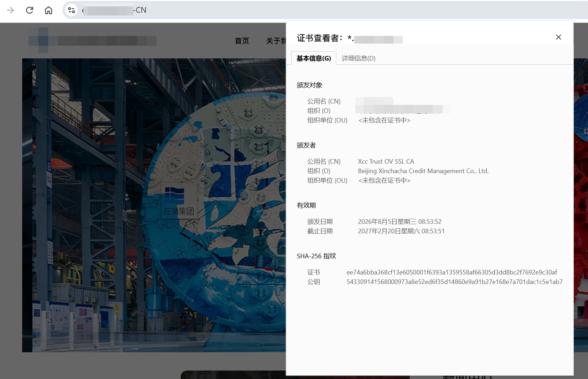The width and height of the screenshot is (588, 379).
Task: Click the browser forward arrow
Action: [x=11, y=10]
